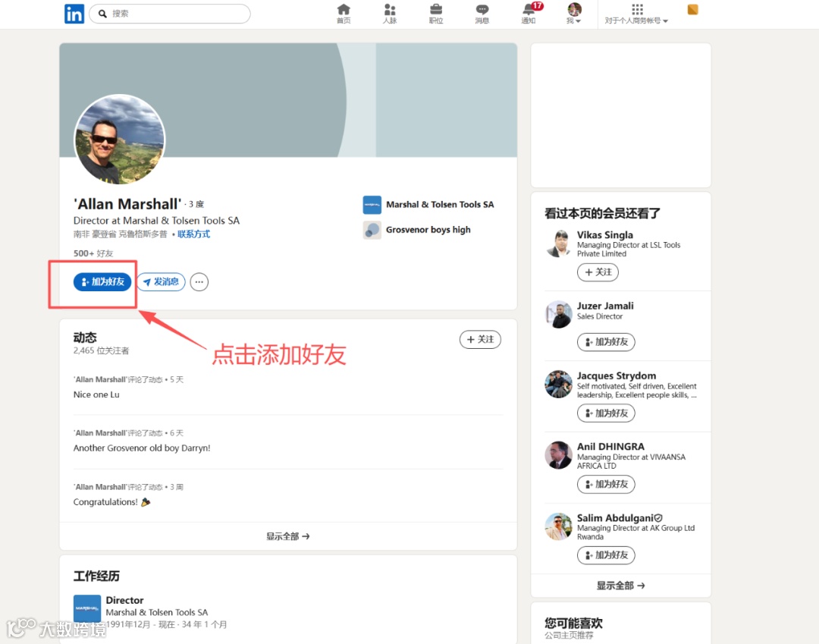
Task: Click Salim Abdulgani's avatar
Action: 558,526
